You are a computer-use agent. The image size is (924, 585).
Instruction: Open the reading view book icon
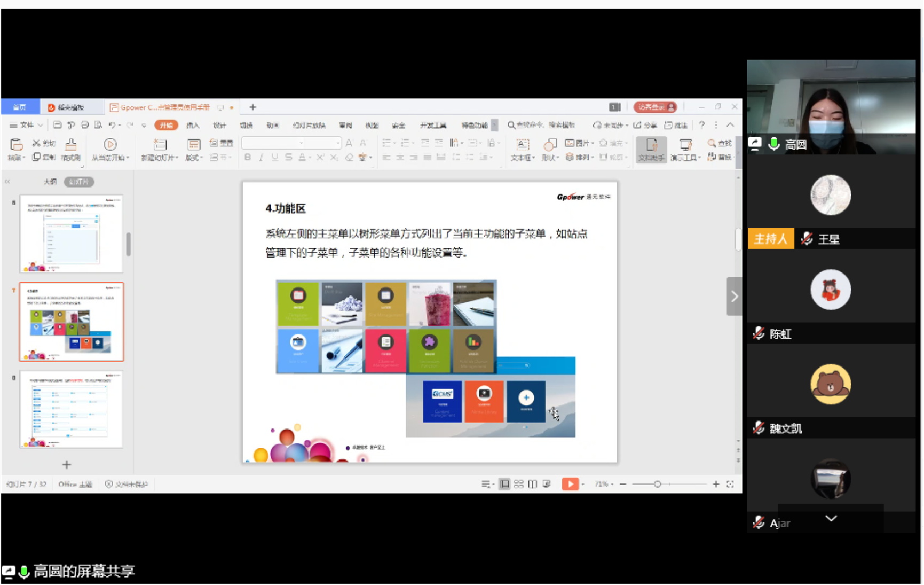coord(532,484)
